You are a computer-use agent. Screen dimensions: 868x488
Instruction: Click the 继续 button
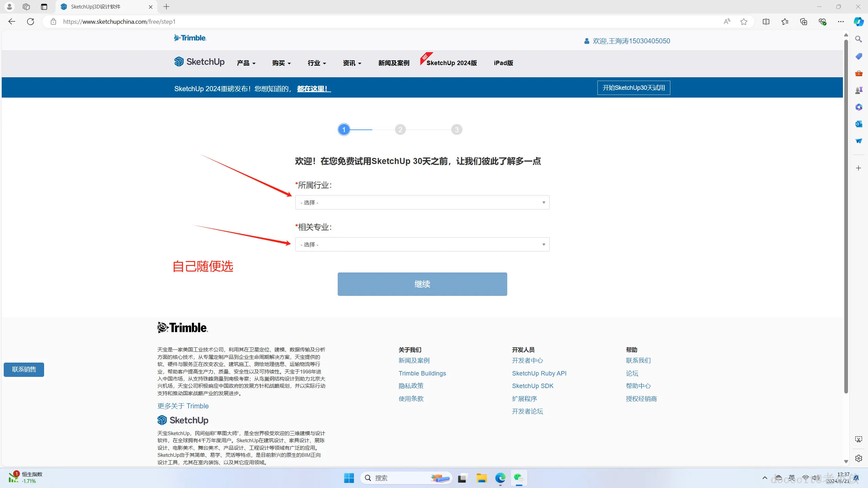(422, 284)
